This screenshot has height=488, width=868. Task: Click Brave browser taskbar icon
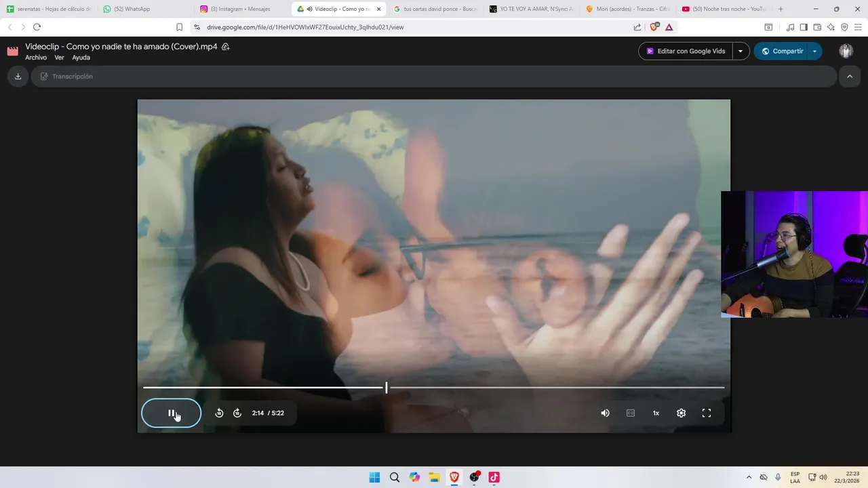click(454, 477)
